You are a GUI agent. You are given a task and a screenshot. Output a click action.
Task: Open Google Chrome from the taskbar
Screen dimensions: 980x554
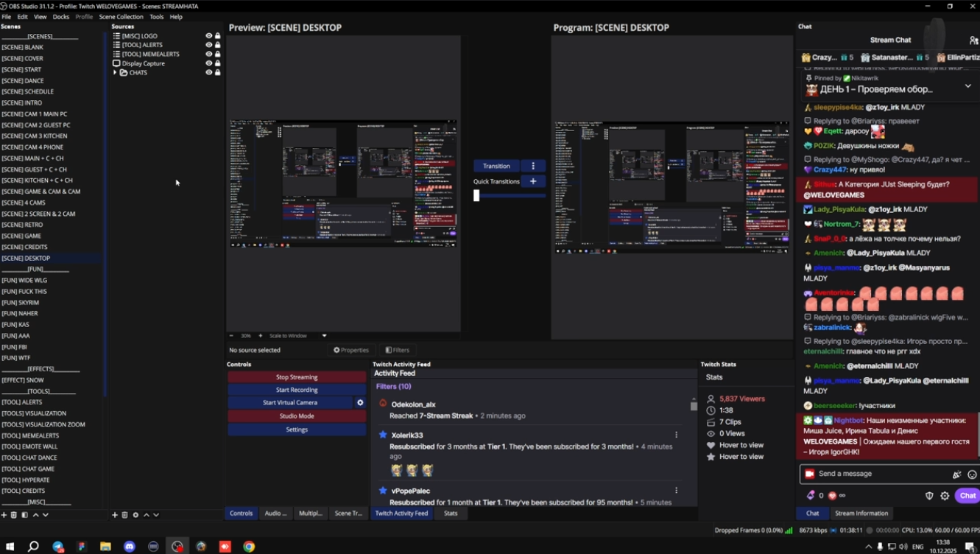pos(249,547)
